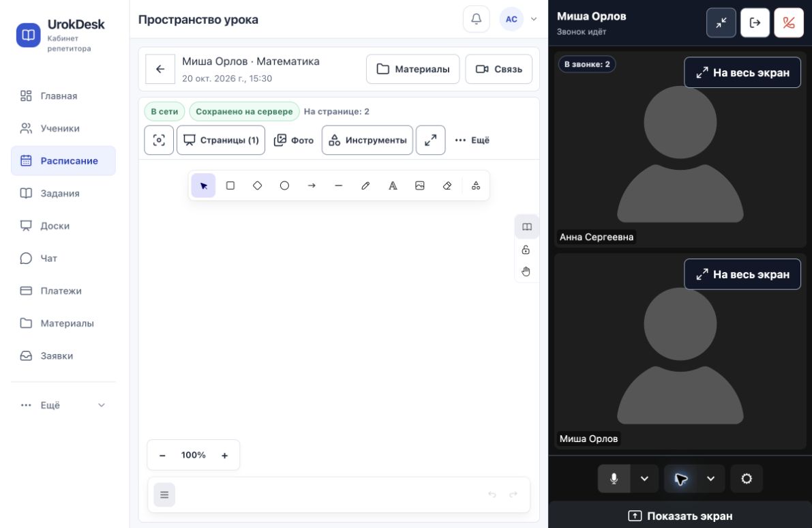
Task: Select the insert image tool
Action: click(x=419, y=186)
